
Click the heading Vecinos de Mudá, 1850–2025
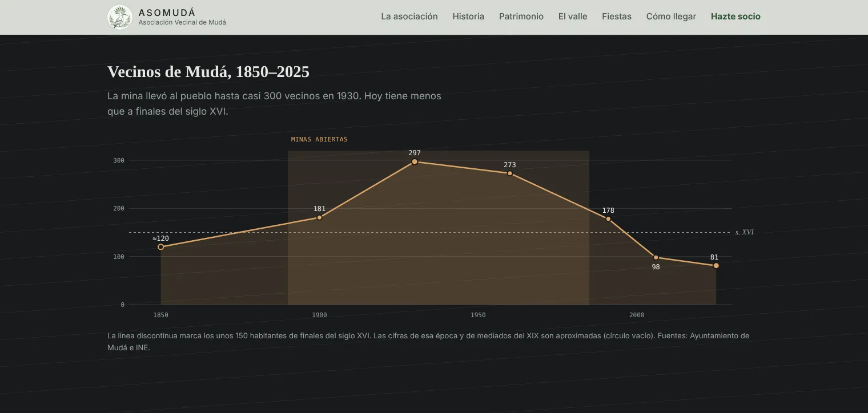208,72
